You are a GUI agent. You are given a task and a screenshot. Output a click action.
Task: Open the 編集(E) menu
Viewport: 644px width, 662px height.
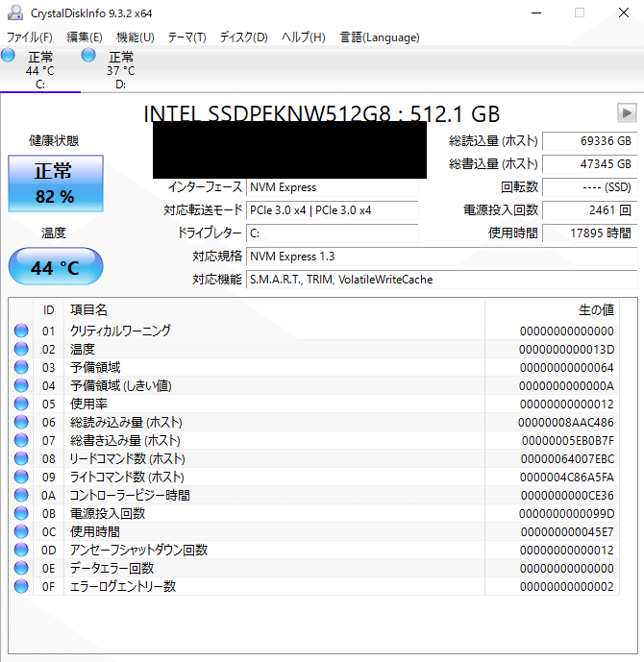(x=85, y=37)
